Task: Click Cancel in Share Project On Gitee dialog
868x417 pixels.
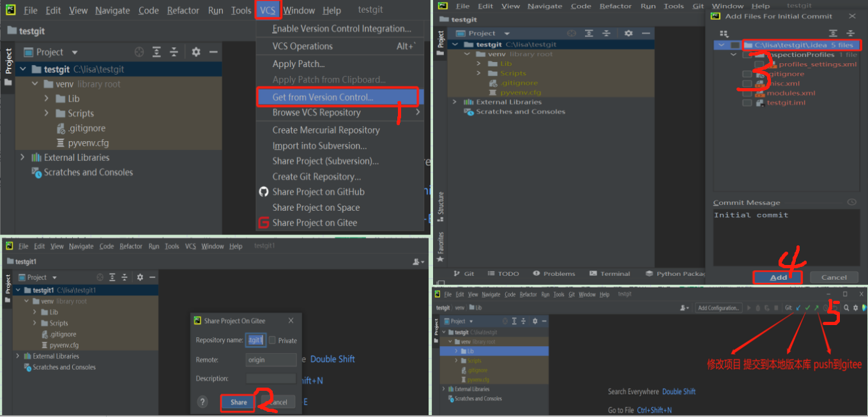Action: click(278, 402)
